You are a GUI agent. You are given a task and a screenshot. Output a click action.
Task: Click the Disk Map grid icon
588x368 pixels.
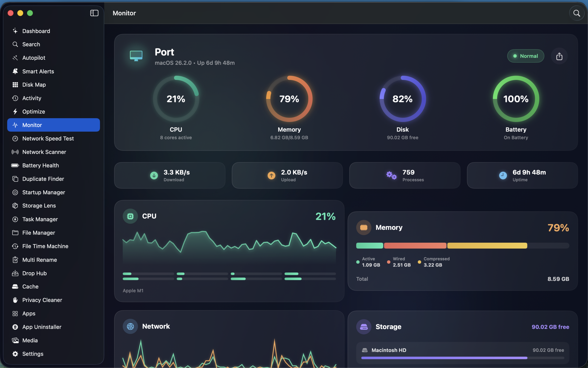pos(15,85)
